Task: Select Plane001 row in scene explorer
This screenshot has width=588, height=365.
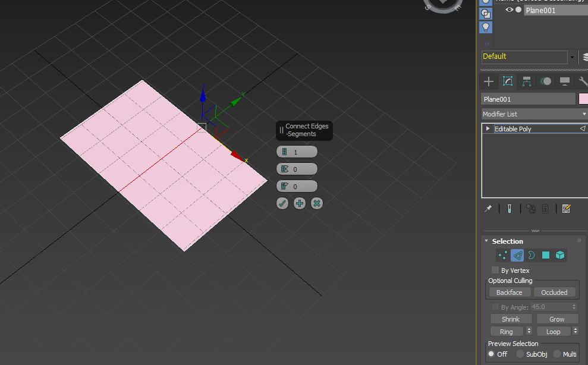Action: click(x=556, y=10)
